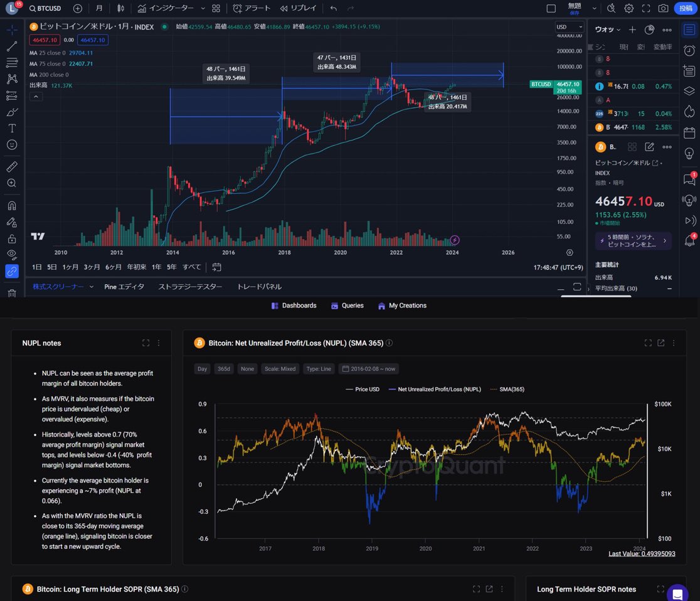Change the monthly timeframe interval
The width and height of the screenshot is (700, 601).
click(99, 9)
